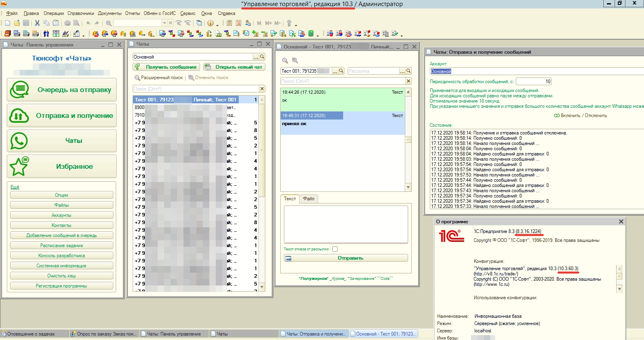The image size is (644, 340).
Task: Click the Cut scissors icon
Action: tap(37, 23)
